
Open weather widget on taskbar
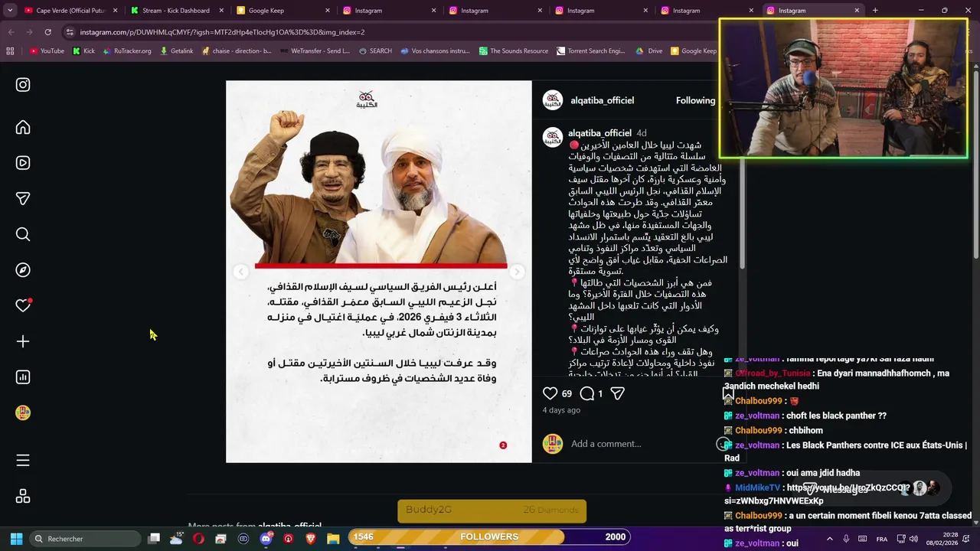coord(176,539)
